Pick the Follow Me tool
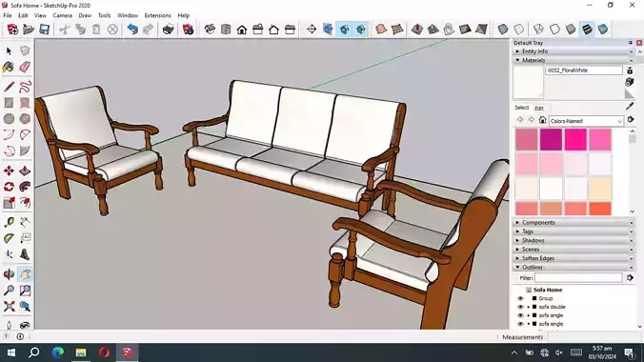 [x=25, y=187]
